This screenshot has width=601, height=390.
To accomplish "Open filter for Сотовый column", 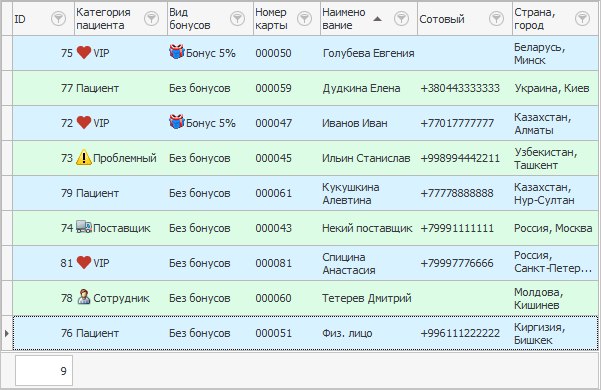I will (x=496, y=18).
